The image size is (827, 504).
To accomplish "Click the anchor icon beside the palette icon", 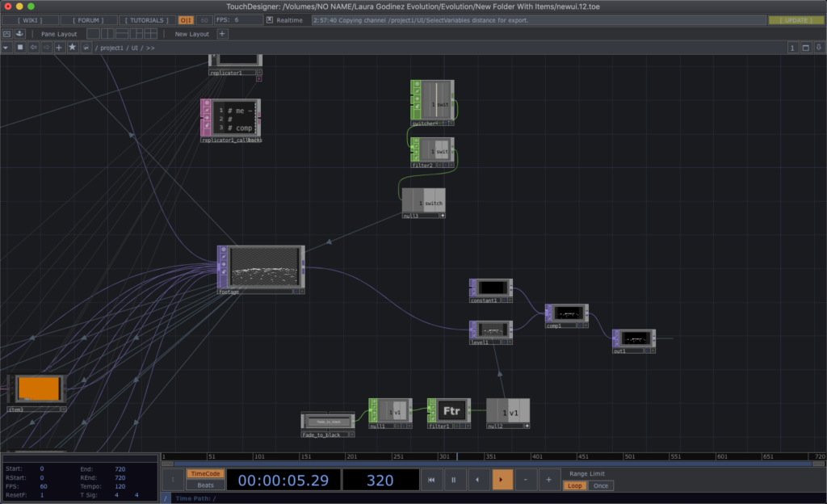I will pos(19,34).
